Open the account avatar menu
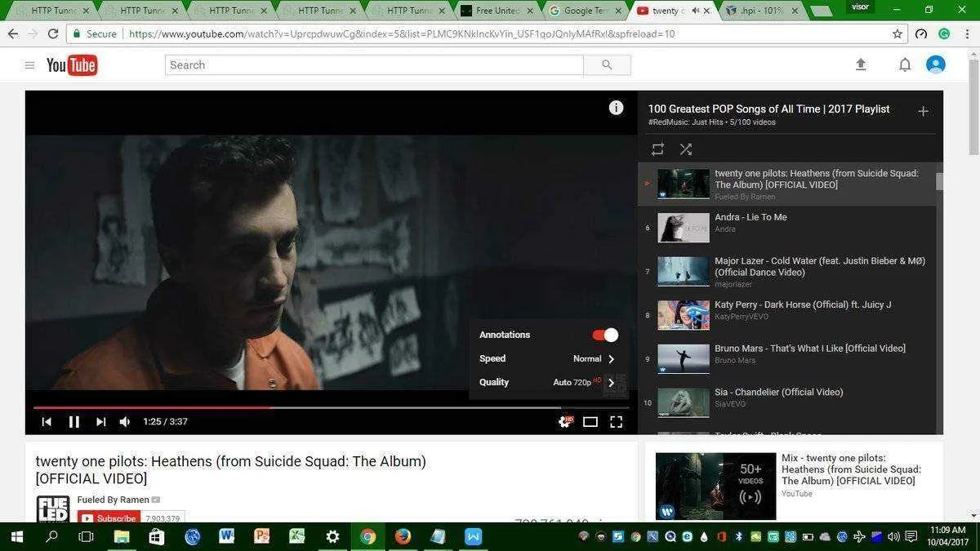 point(936,64)
